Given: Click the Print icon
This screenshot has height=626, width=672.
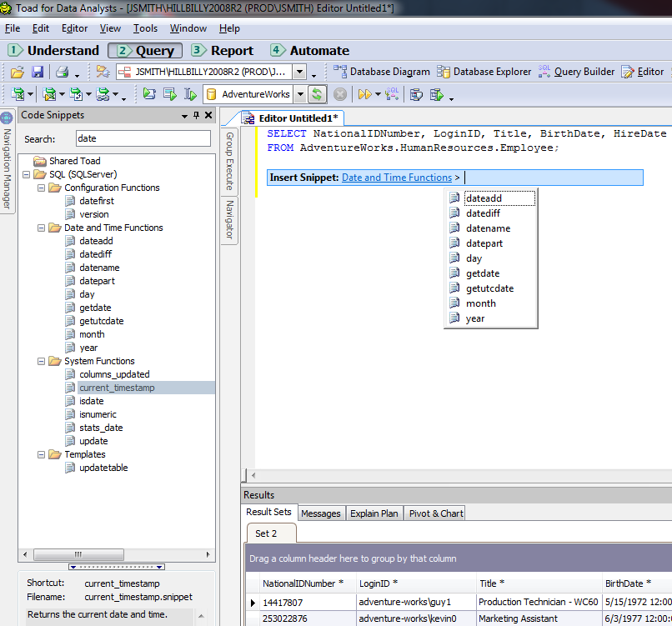Looking at the screenshot, I should click(x=63, y=72).
